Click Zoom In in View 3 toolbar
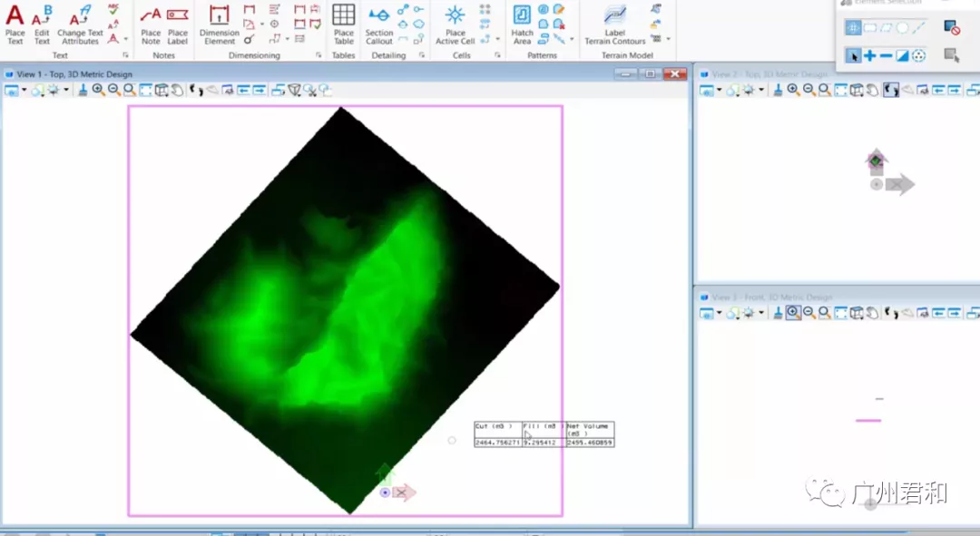The width and height of the screenshot is (980, 536). click(x=793, y=312)
